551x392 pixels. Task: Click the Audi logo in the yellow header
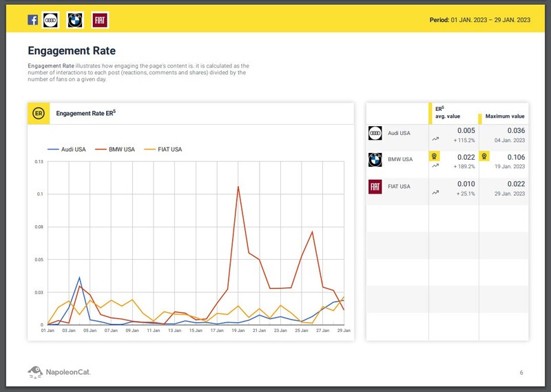click(50, 20)
